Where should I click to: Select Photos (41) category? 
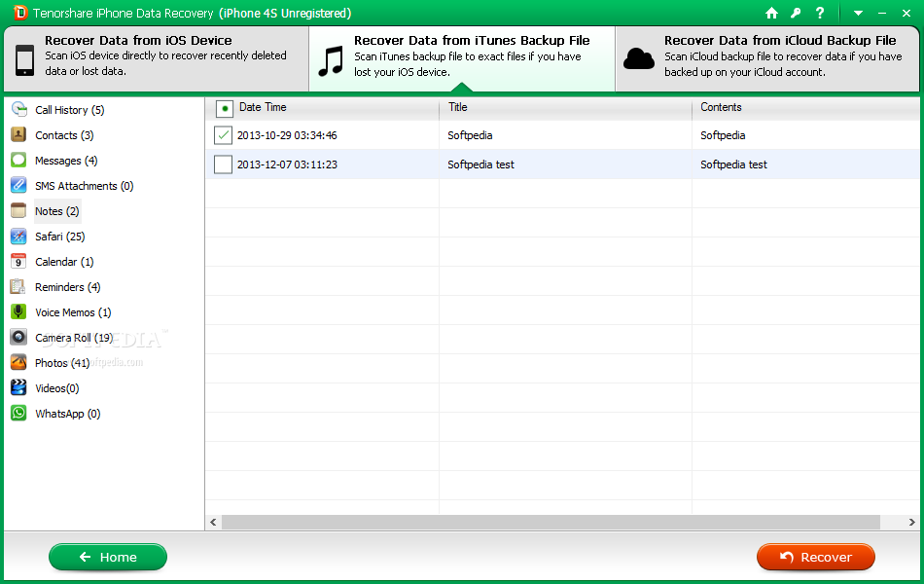pyautogui.click(x=62, y=363)
